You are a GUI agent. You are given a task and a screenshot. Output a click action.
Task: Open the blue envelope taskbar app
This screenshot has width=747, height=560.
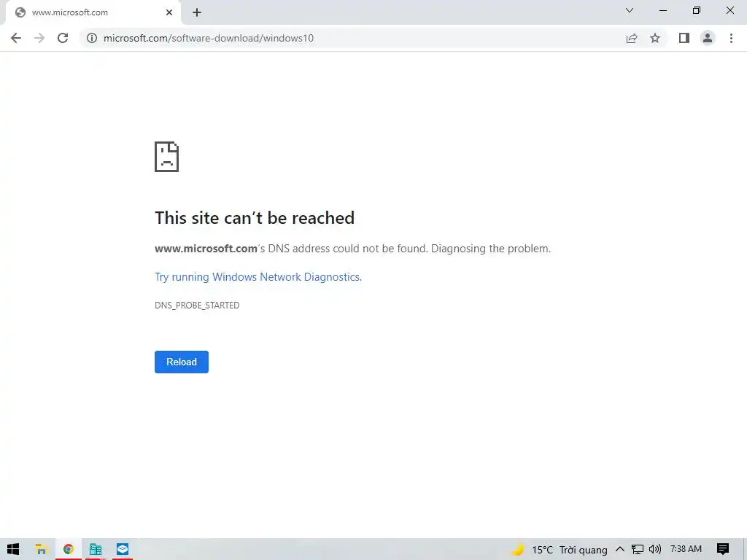(x=123, y=549)
